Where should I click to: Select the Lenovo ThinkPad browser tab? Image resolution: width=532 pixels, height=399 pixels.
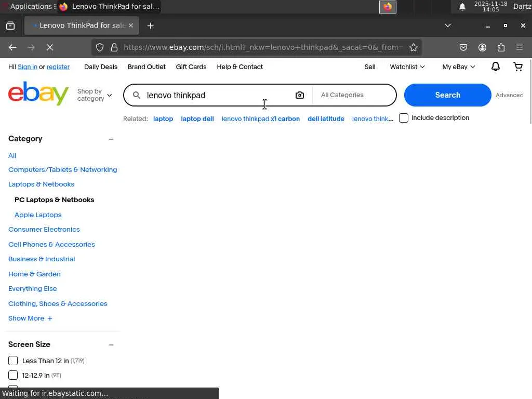coord(82,25)
